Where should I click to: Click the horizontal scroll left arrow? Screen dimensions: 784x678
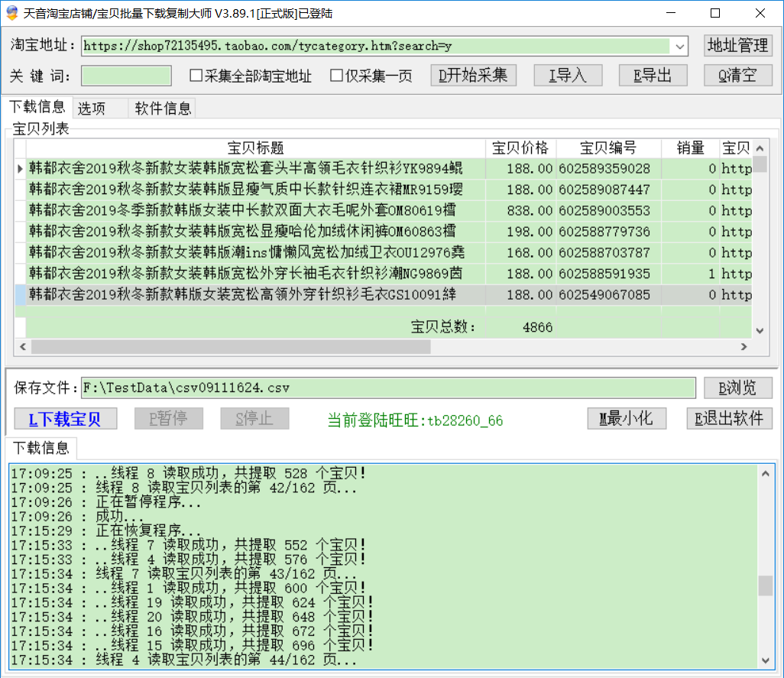(23, 346)
